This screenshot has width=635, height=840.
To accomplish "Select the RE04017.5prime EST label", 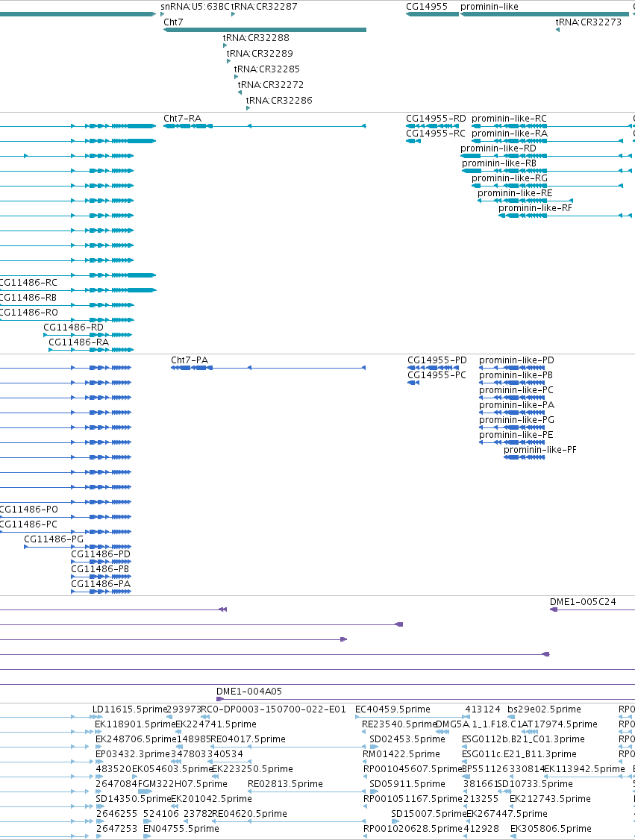I will coord(248,739).
